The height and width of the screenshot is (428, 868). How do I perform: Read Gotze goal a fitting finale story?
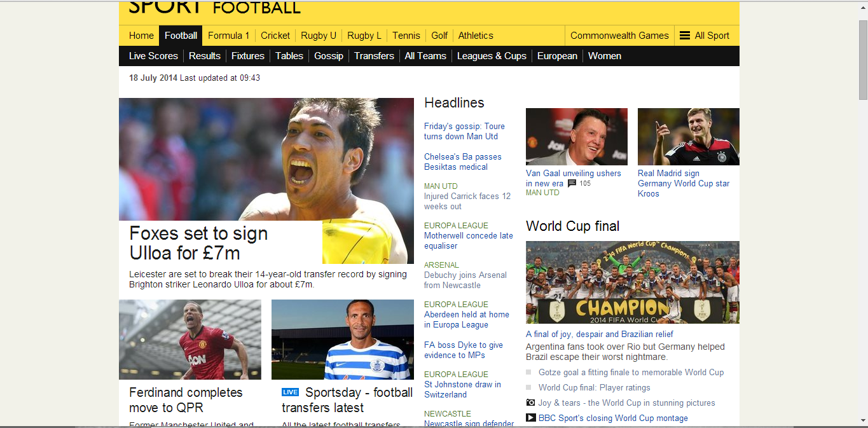tap(631, 373)
